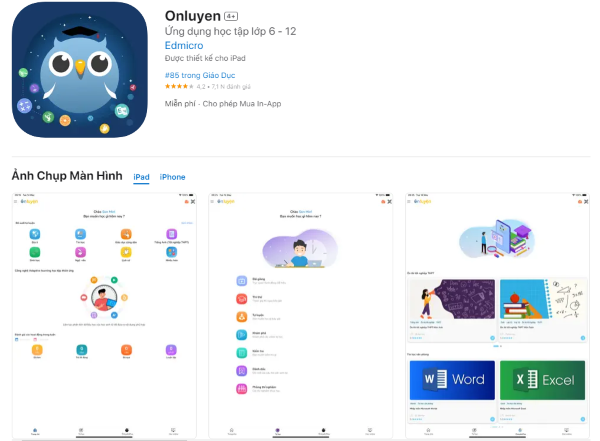The image size is (600, 441).
Task: Open the first iPad screenshot thumbnail
Action: click(x=104, y=315)
